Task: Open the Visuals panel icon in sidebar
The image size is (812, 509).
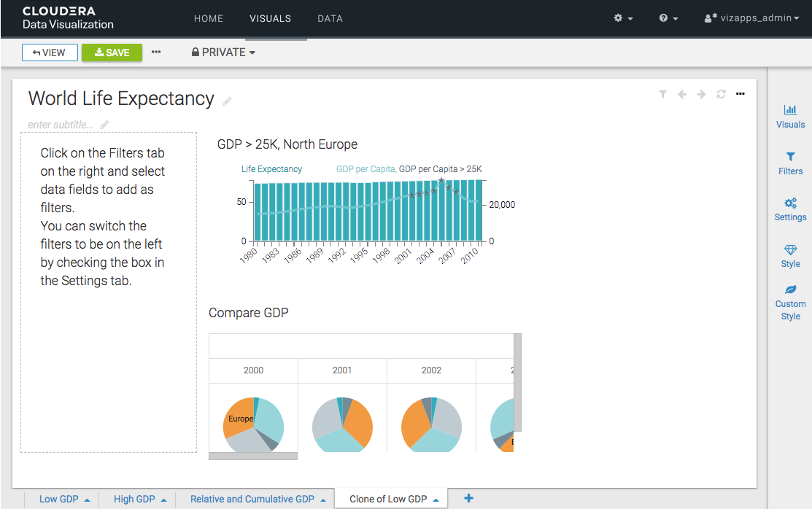Action: pyautogui.click(x=790, y=111)
